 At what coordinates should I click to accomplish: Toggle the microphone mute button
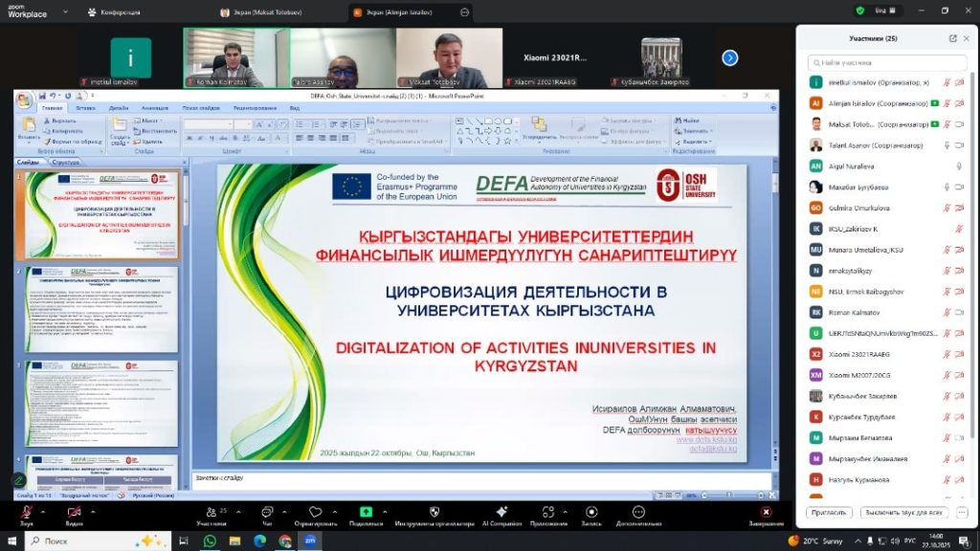26,514
